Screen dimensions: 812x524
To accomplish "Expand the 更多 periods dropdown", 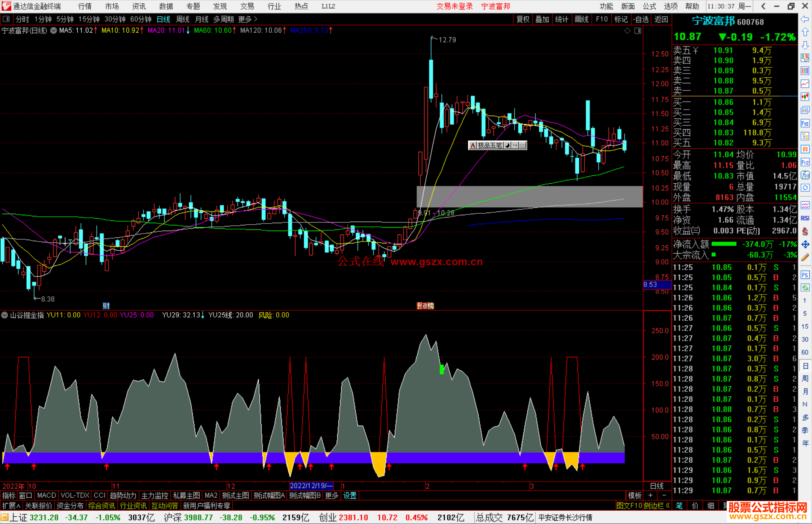I will 248,19.
